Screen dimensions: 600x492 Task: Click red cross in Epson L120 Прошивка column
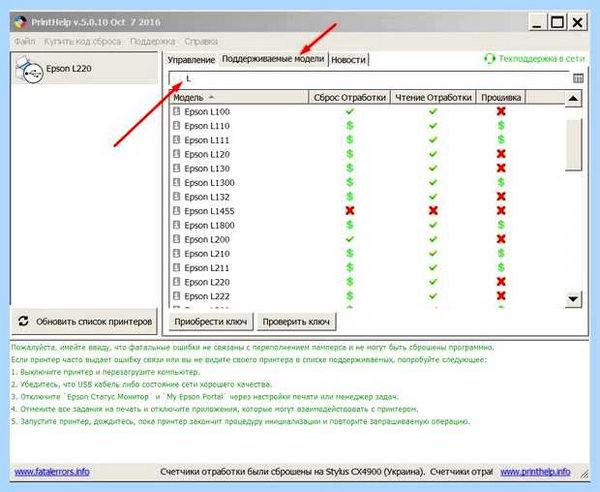pyautogui.click(x=501, y=154)
